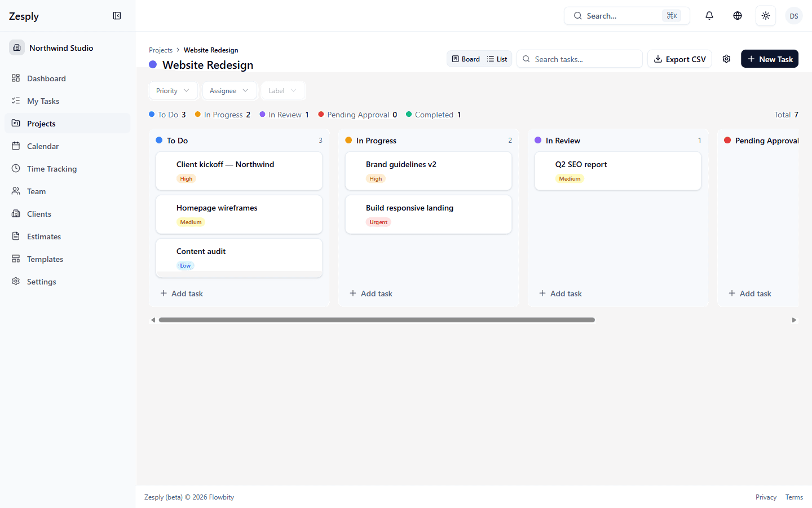Click the Completed status summary
The width and height of the screenshot is (812, 508).
[x=434, y=115]
